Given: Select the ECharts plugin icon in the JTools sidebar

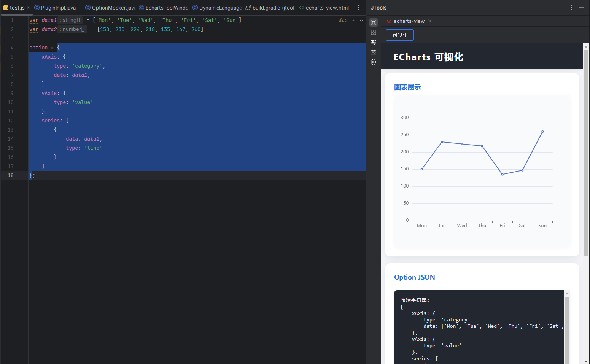Looking at the screenshot, I should (373, 22).
